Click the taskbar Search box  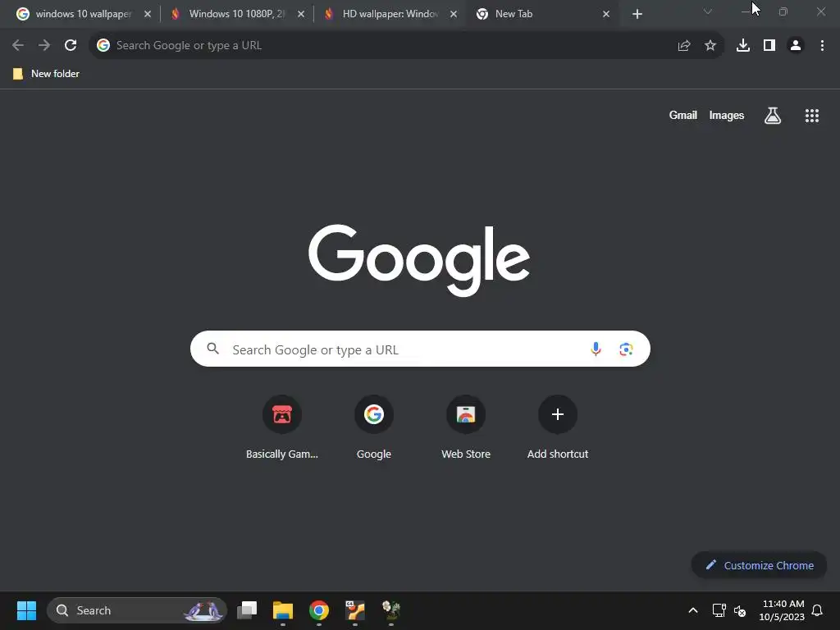tap(137, 610)
